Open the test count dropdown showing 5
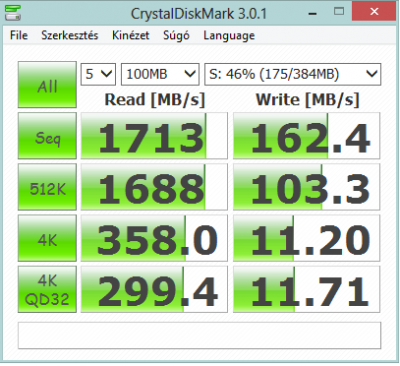This screenshot has width=400, height=366. click(x=98, y=74)
